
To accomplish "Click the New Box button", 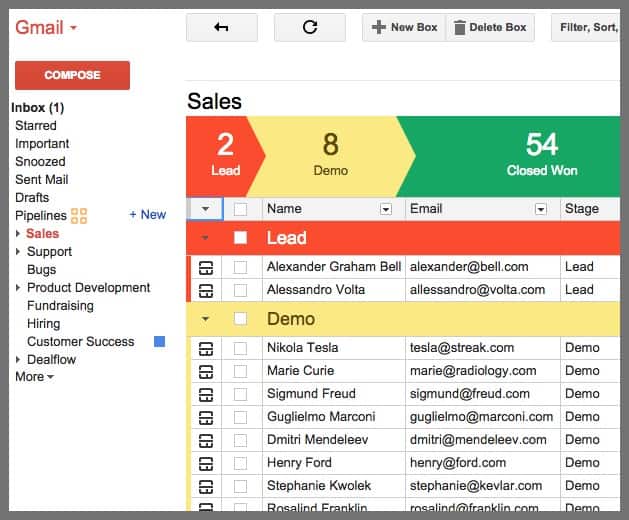I will 404,28.
